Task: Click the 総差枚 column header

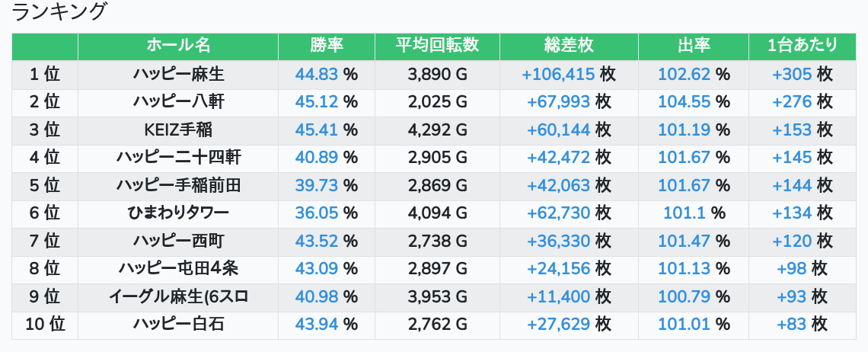Action: [569, 46]
